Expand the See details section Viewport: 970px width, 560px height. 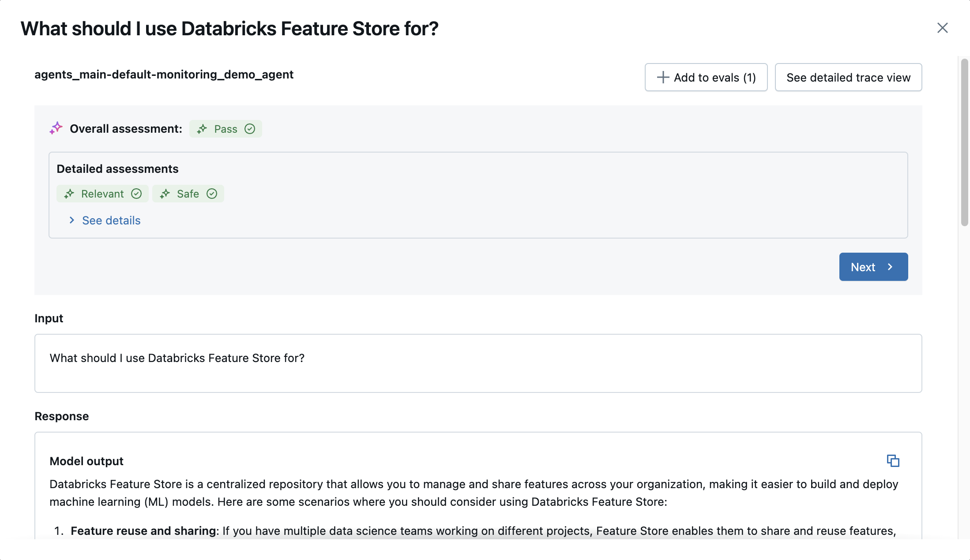coord(105,220)
